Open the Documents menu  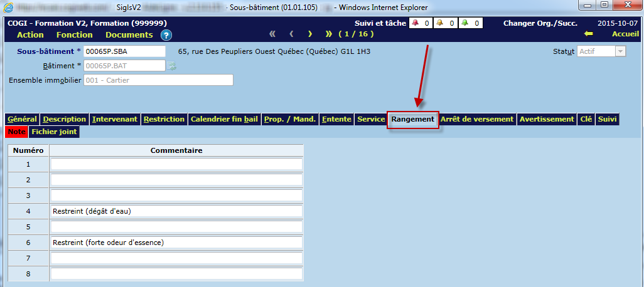pyautogui.click(x=129, y=35)
